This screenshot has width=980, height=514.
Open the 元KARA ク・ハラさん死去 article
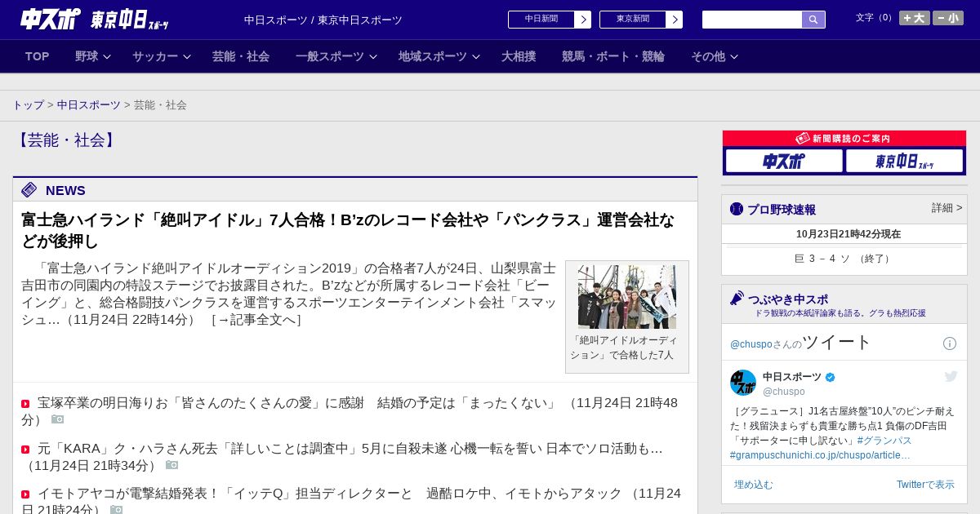pos(342,457)
